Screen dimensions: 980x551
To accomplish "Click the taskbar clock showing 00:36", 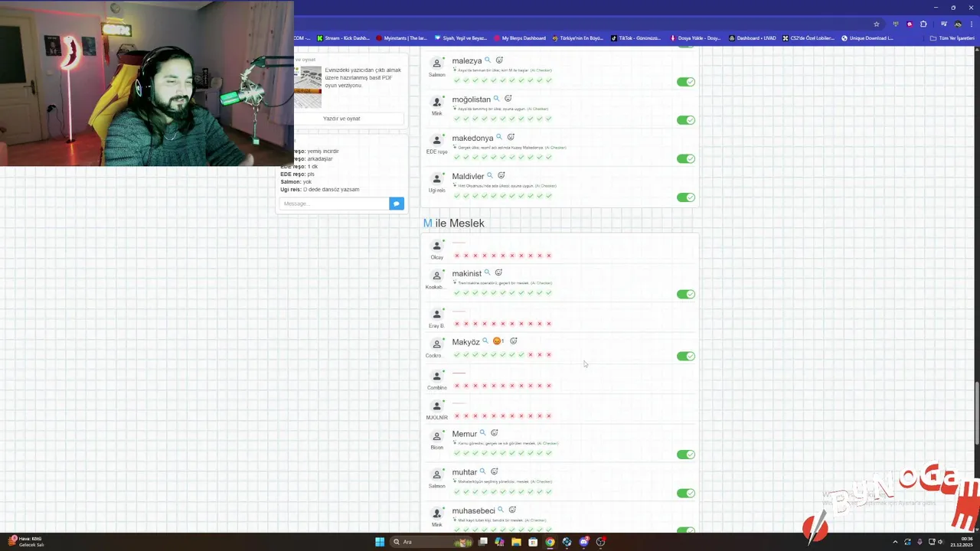I will tap(961, 542).
